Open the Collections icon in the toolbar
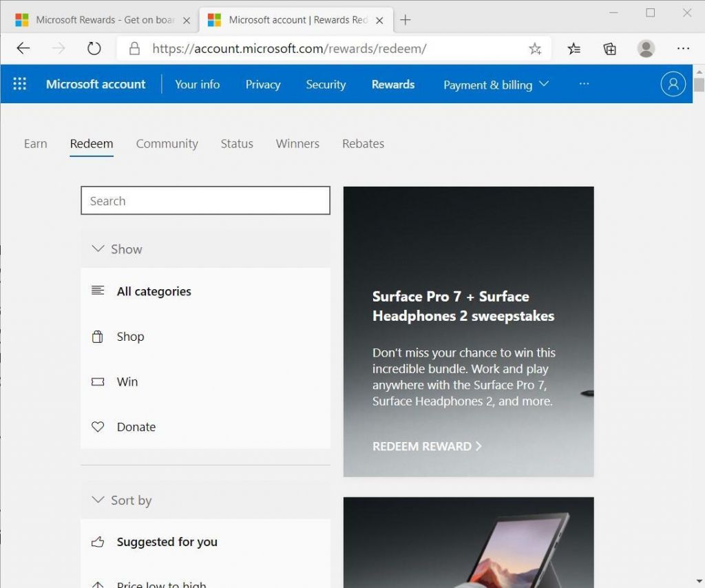The image size is (705, 588). pos(609,48)
